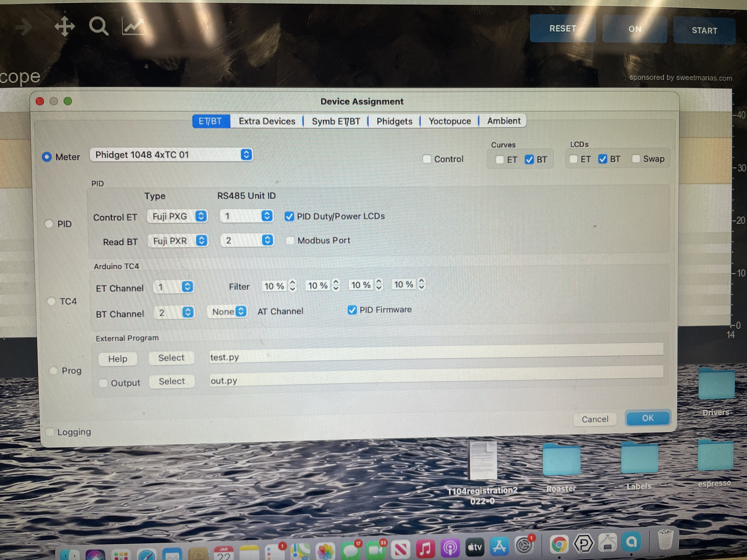Enable the ET curve checkbox
The width and height of the screenshot is (747, 560).
click(499, 160)
